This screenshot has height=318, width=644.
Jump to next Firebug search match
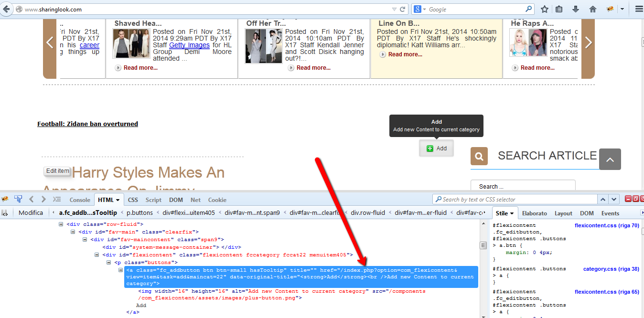(x=614, y=199)
